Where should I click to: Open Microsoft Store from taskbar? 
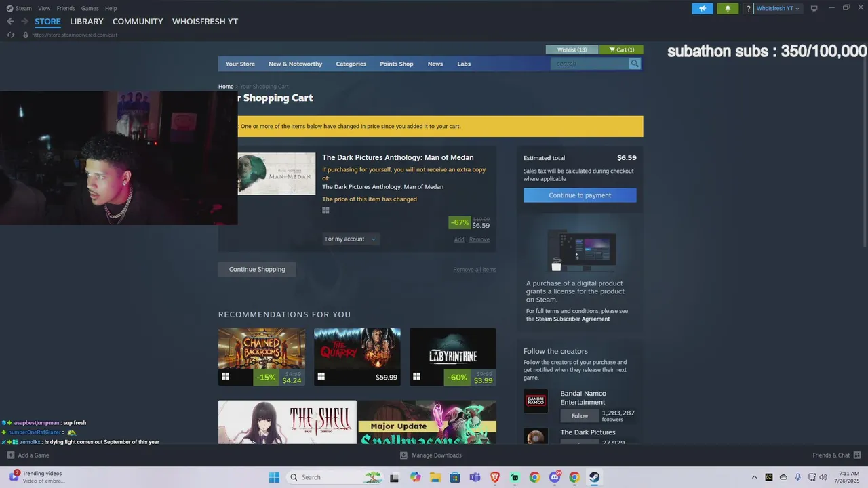[x=455, y=477]
